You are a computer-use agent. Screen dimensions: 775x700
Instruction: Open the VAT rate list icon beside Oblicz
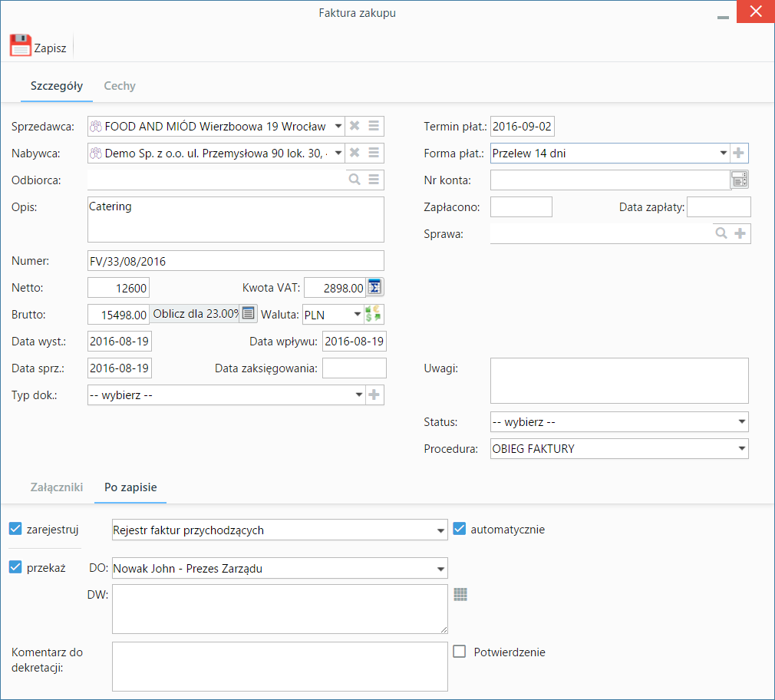pos(248,313)
